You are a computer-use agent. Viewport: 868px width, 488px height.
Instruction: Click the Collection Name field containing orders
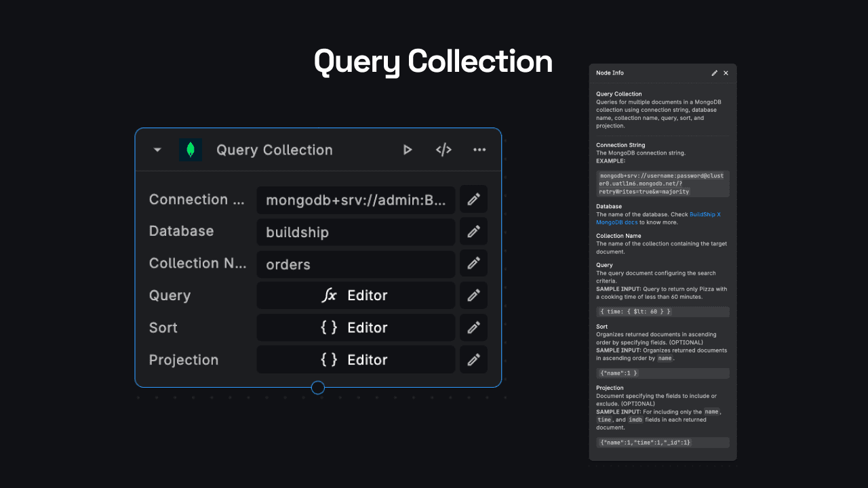pos(356,264)
